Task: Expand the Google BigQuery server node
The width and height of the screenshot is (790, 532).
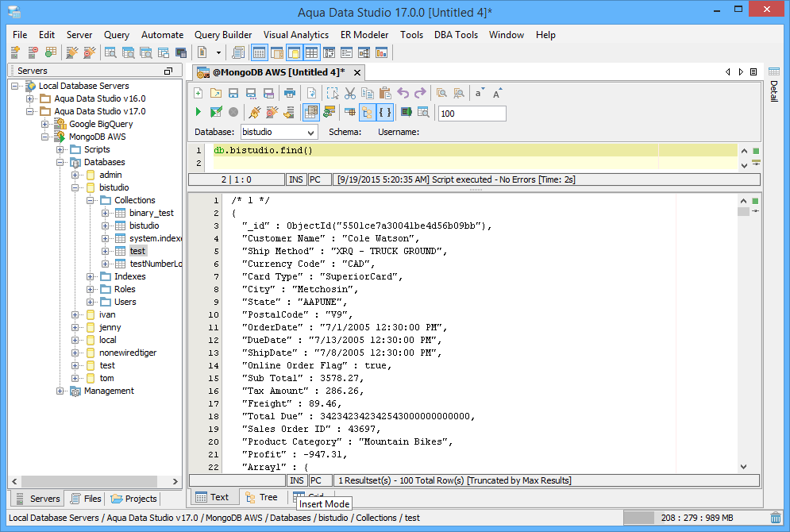Action: [44, 124]
